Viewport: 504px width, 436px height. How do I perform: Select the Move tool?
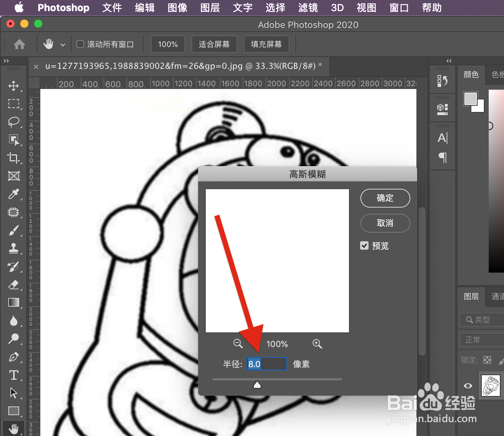14,86
